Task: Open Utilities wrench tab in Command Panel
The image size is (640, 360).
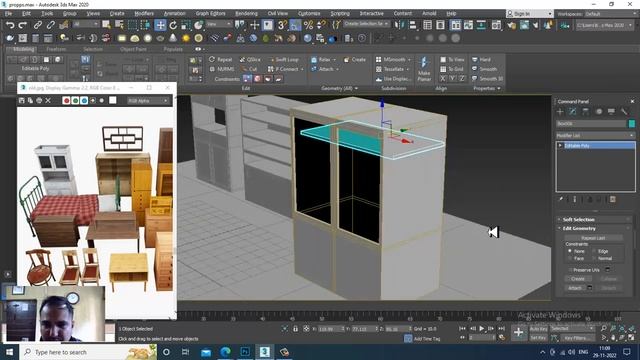Action: click(624, 111)
